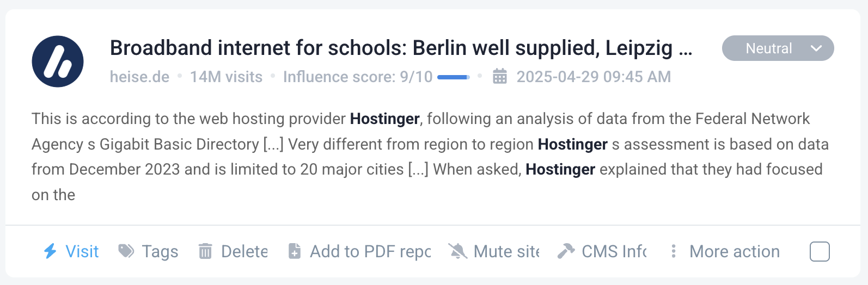
Task: Tick the mention selection checkbox
Action: point(820,251)
